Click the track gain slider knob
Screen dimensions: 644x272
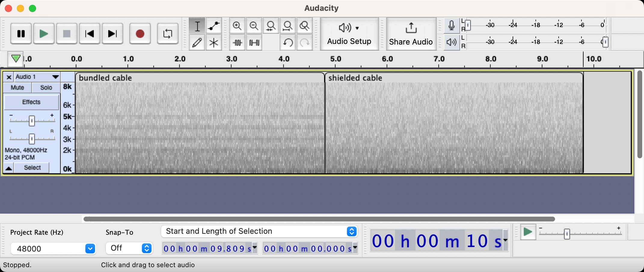tap(32, 121)
